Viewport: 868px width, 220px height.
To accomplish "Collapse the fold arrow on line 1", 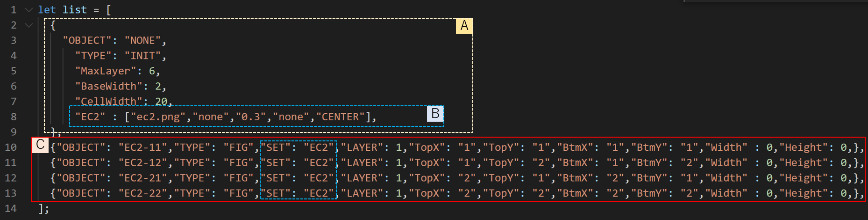I will tap(29, 10).
